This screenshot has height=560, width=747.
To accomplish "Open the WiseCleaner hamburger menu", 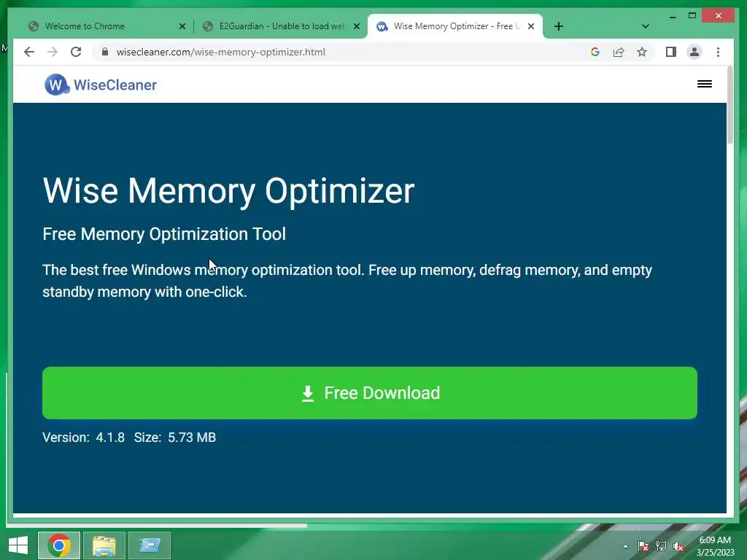I will coord(705,85).
